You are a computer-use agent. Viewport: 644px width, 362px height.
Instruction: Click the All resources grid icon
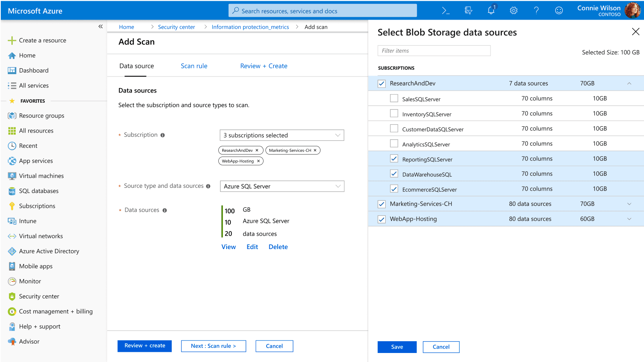12,131
